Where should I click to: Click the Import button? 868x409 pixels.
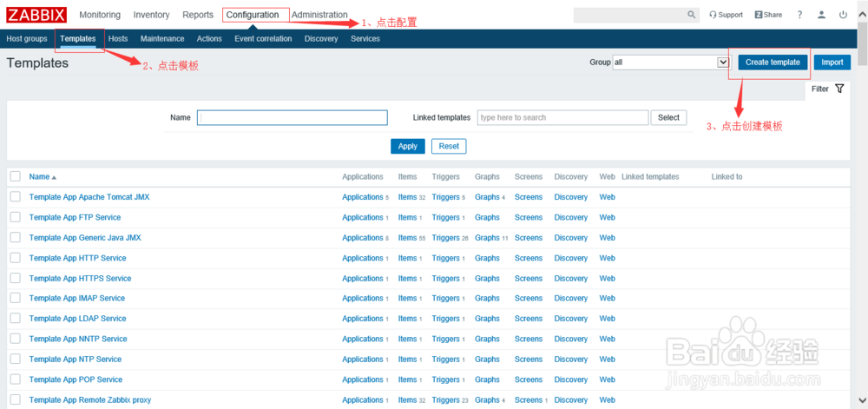click(832, 63)
